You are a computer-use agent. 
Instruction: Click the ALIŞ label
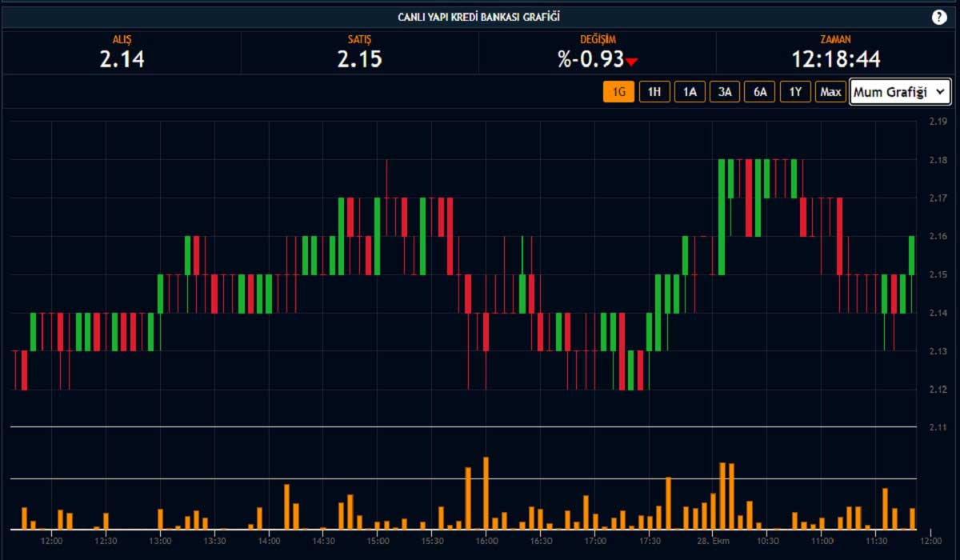(122, 39)
